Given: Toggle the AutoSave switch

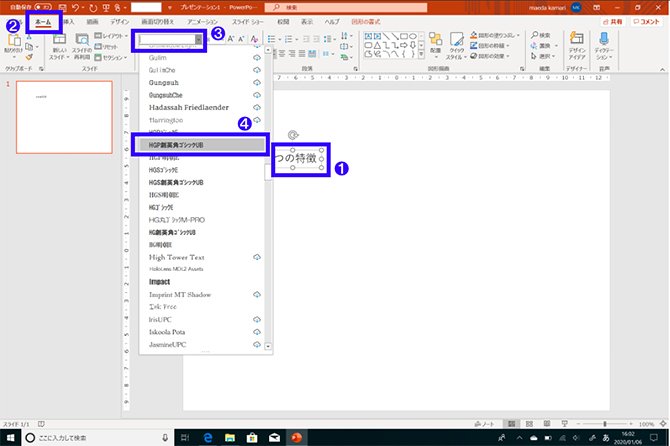Looking at the screenshot, I should point(43,7).
